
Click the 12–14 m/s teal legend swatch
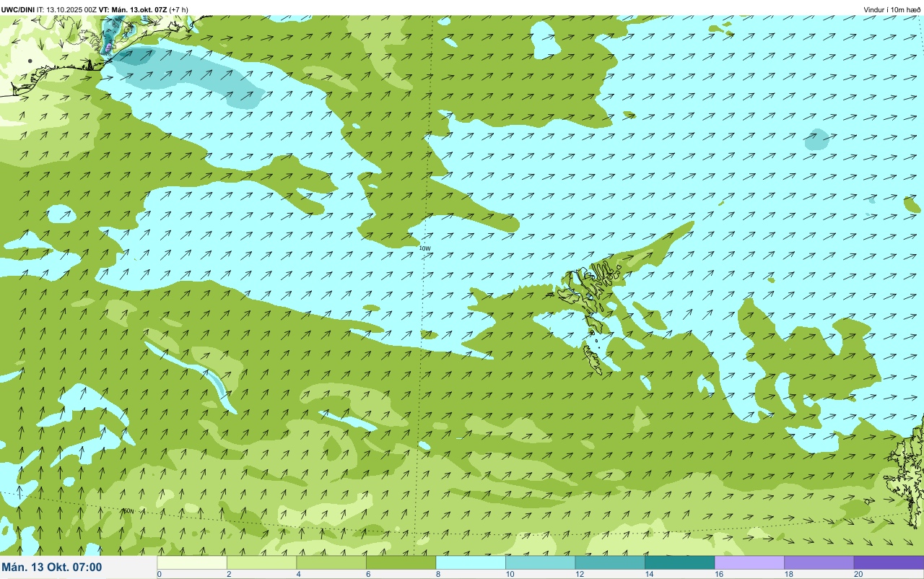point(610,562)
